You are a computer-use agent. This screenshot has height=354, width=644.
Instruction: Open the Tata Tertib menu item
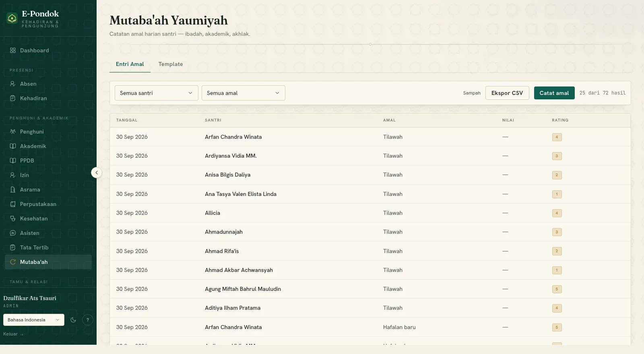click(x=48, y=247)
